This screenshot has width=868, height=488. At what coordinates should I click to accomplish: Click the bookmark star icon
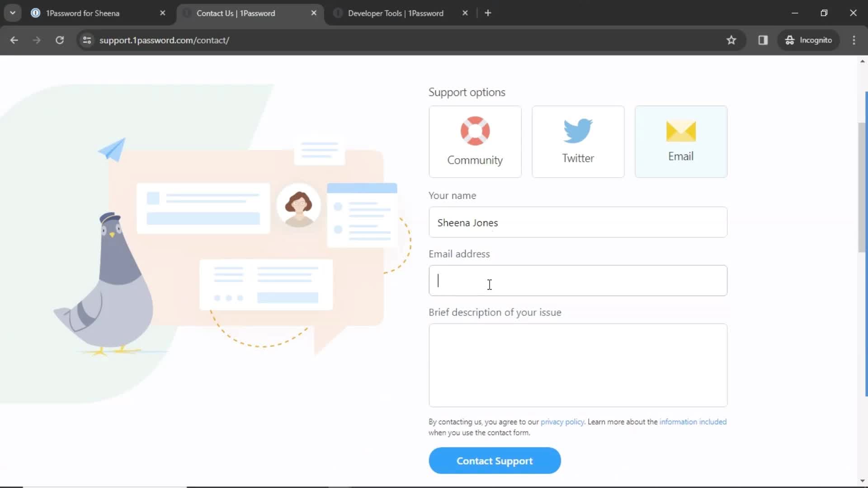731,40
